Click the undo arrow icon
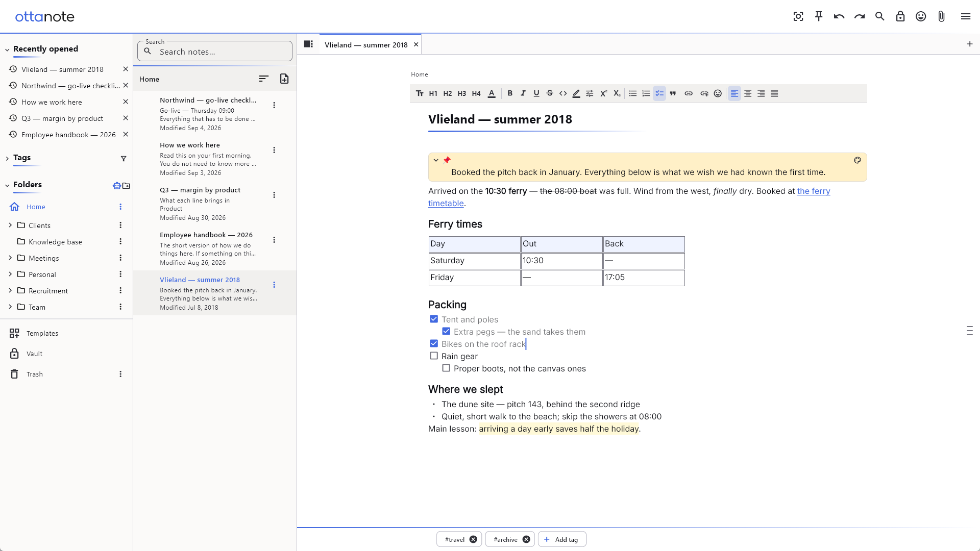The image size is (980, 551). [x=839, y=16]
